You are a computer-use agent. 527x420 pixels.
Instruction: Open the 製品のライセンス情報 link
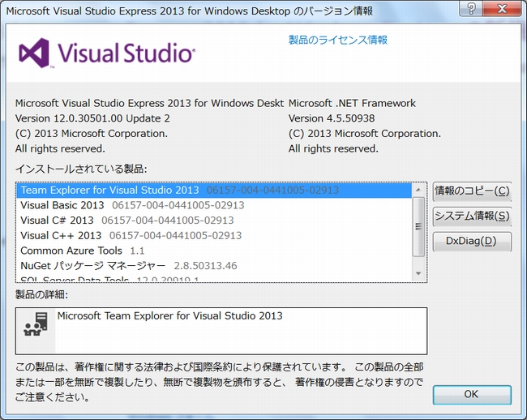338,40
